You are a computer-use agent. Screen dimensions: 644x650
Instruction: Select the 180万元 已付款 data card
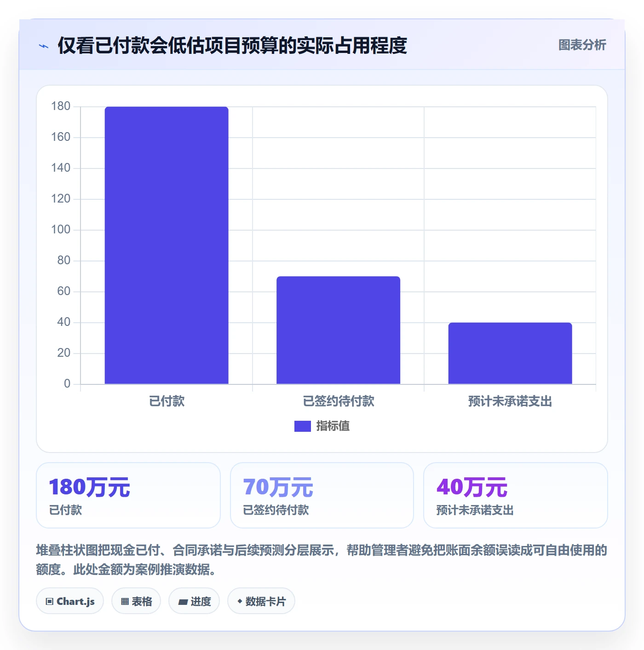128,495
